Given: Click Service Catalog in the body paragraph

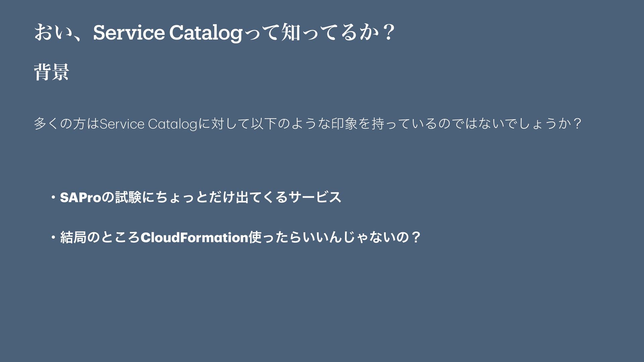Looking at the screenshot, I should point(148,124).
